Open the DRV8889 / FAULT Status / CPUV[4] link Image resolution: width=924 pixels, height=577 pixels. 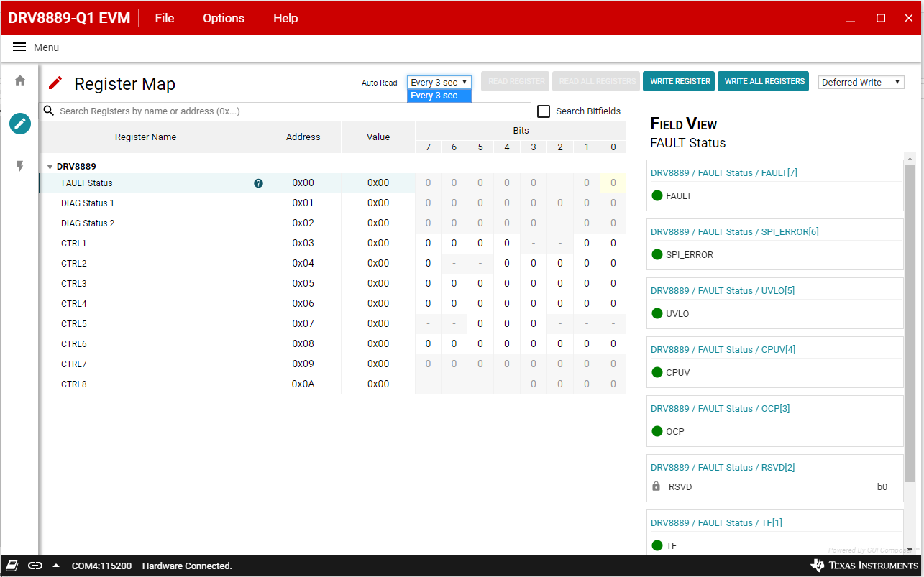click(723, 349)
